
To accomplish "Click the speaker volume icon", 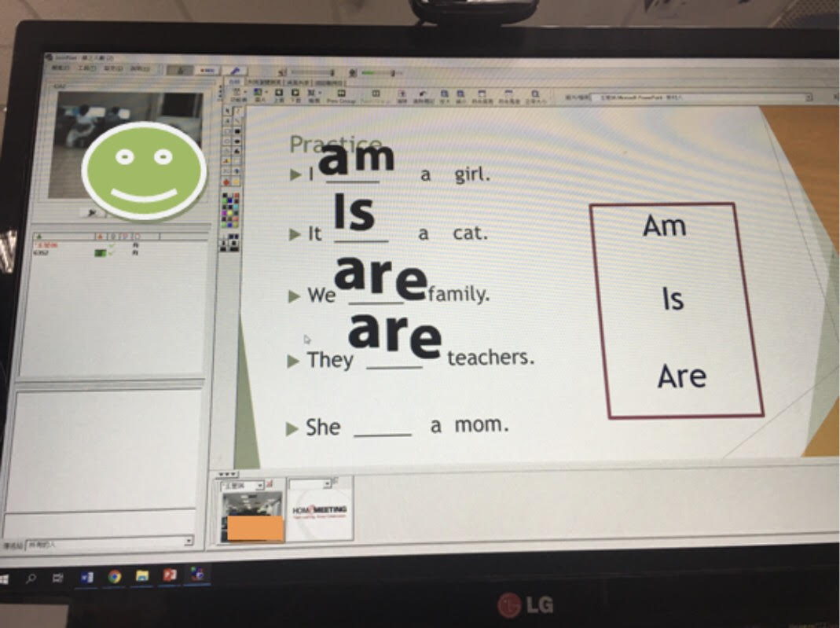I will point(283,72).
